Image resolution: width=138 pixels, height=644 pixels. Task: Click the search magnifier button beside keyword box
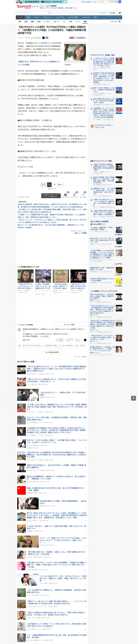point(49,13)
